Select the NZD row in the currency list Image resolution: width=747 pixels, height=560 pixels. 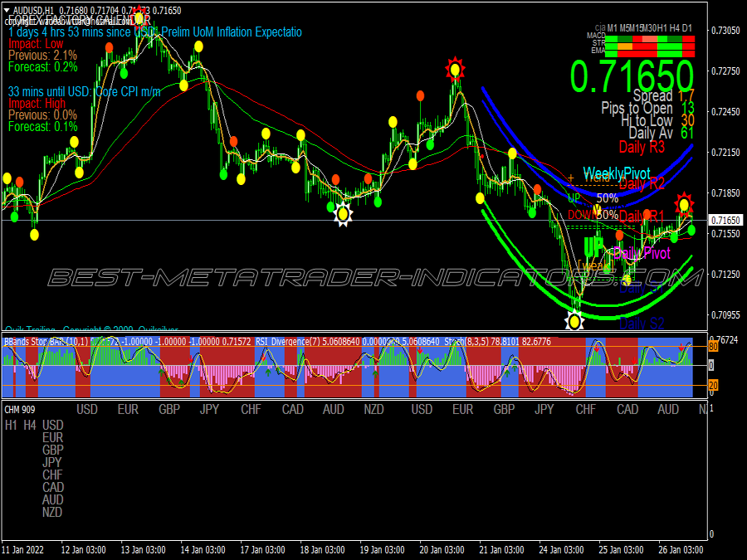pos(52,513)
